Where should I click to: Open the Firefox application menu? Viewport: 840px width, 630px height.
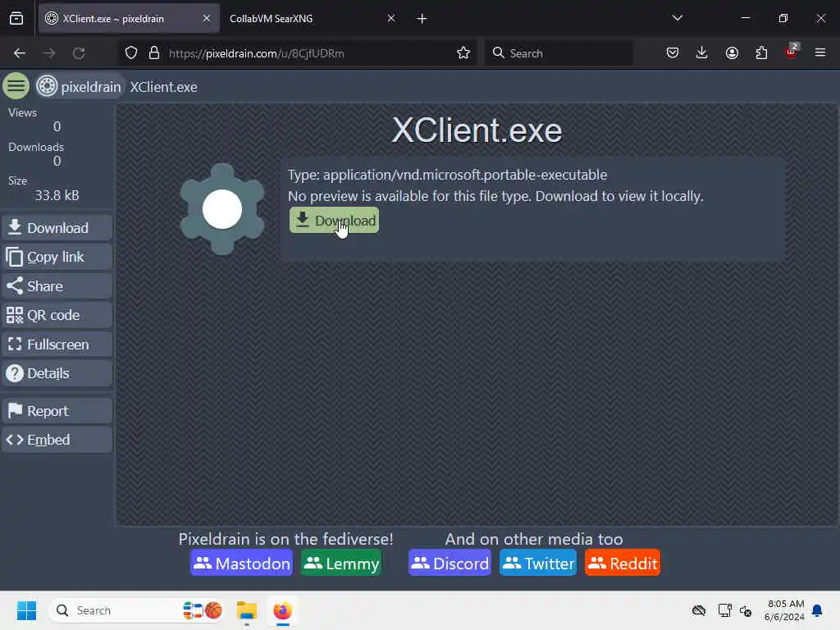click(820, 52)
